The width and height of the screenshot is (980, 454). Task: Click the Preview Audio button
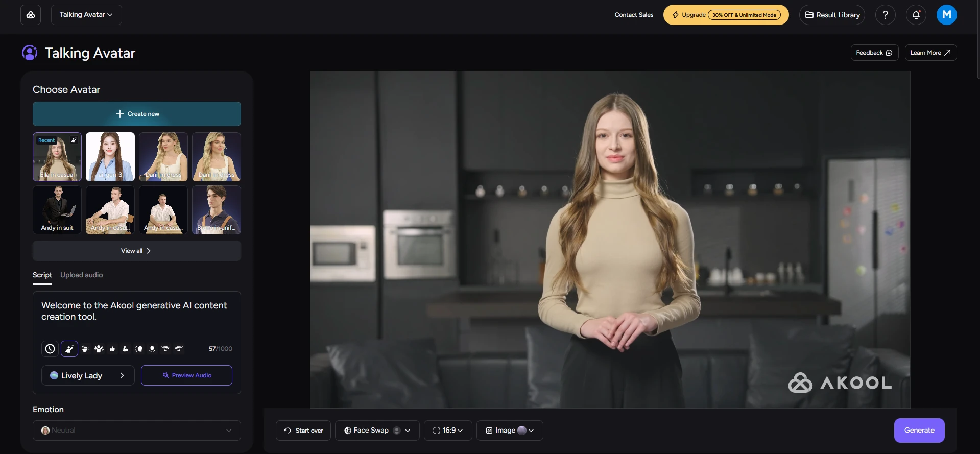point(186,375)
